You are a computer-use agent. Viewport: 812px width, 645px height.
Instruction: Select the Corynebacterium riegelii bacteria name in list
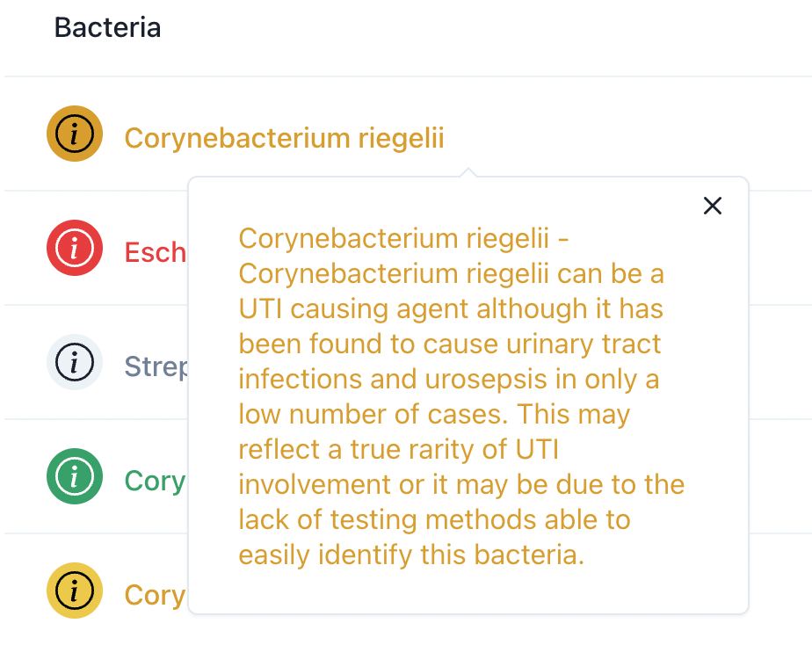coord(285,138)
